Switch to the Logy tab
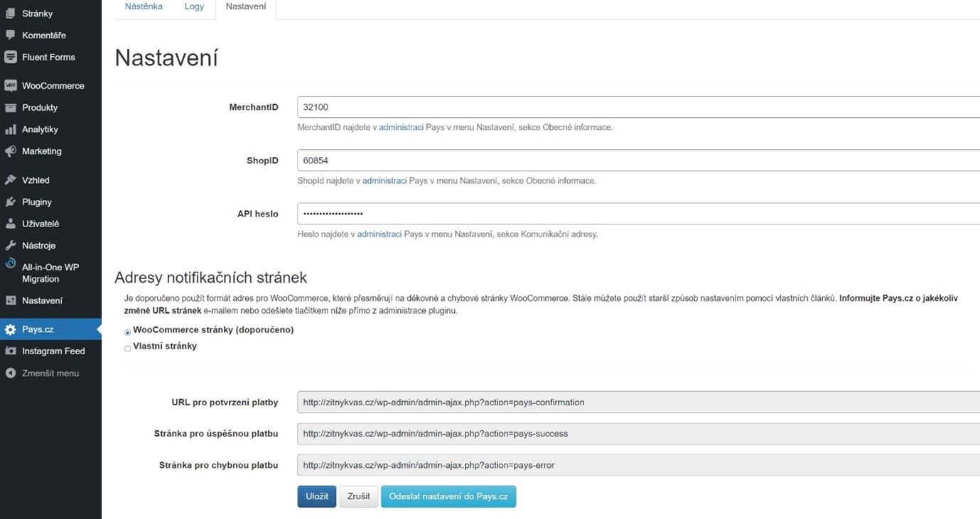The width and height of the screenshot is (980, 519). point(194,6)
